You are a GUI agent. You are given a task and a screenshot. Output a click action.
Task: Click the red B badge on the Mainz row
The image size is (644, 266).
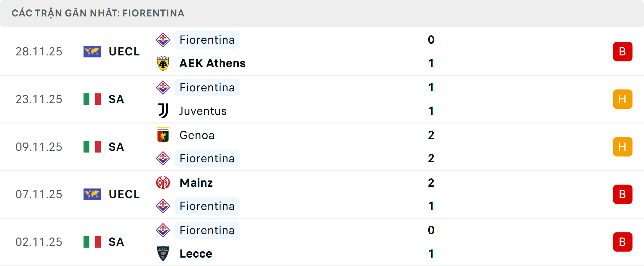pos(623,194)
